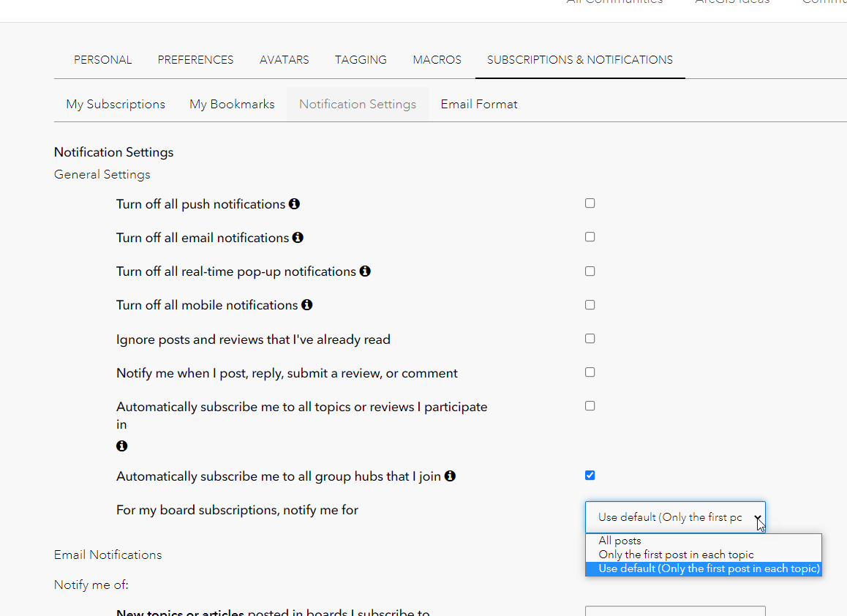This screenshot has width=847, height=616.
Task: Click the info icon beside push notifications
Action: [294, 204]
